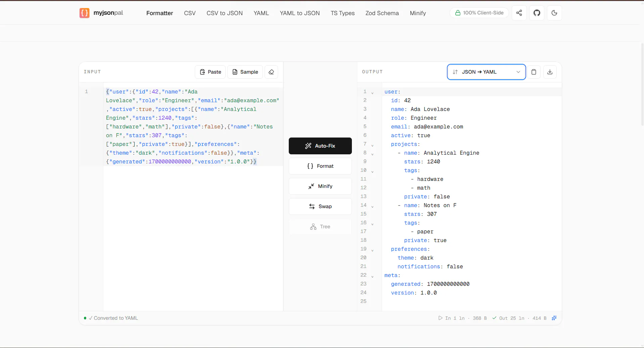The image size is (644, 348).
Task: Download output file icon
Action: pyautogui.click(x=550, y=72)
